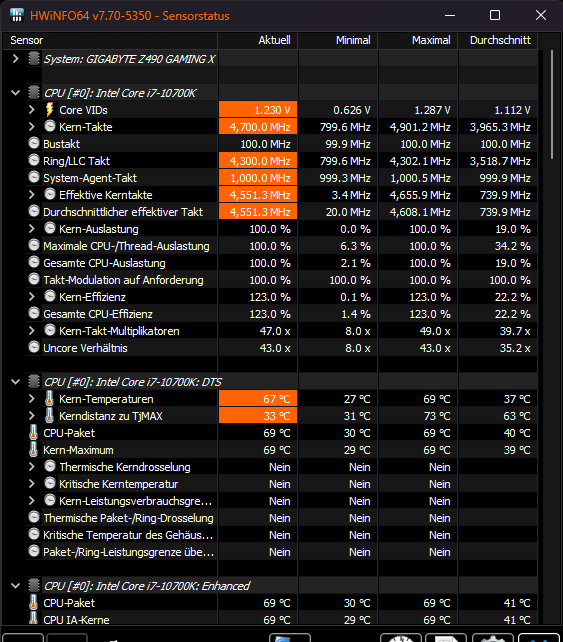Expand the Kern-Takte sub-entries
Screen dimensions: 563x642
tap(32, 127)
